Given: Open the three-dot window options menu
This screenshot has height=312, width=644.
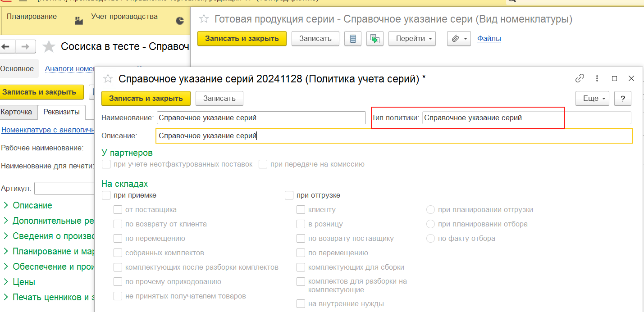Looking at the screenshot, I should [x=597, y=78].
